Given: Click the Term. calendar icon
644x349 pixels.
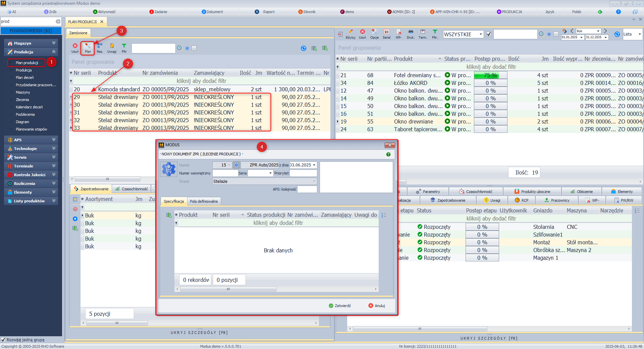Looking at the screenshot, I should pos(423,34).
